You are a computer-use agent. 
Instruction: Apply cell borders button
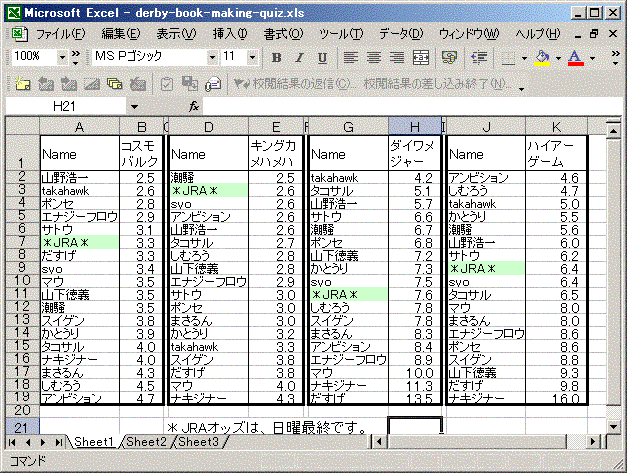(508, 58)
